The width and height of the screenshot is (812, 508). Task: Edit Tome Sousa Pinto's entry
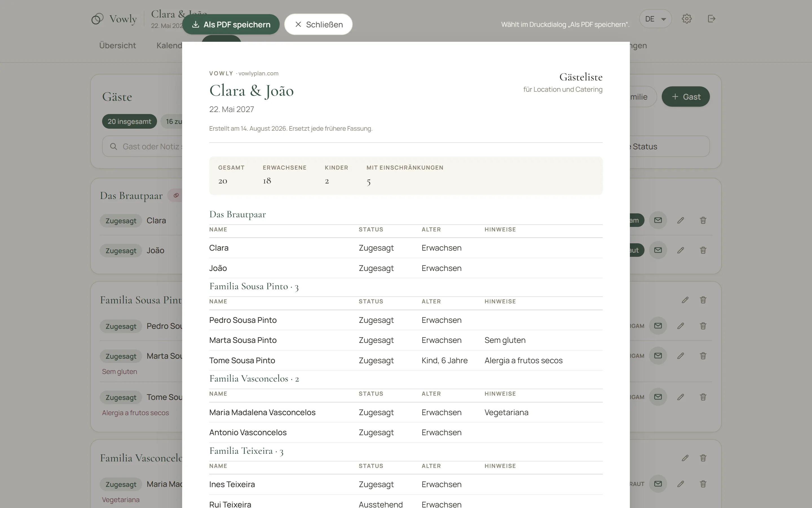click(x=680, y=397)
